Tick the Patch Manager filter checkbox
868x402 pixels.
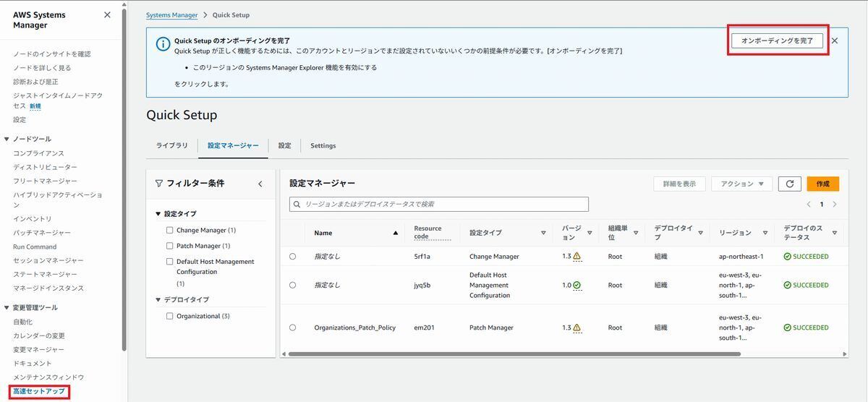pyautogui.click(x=170, y=246)
